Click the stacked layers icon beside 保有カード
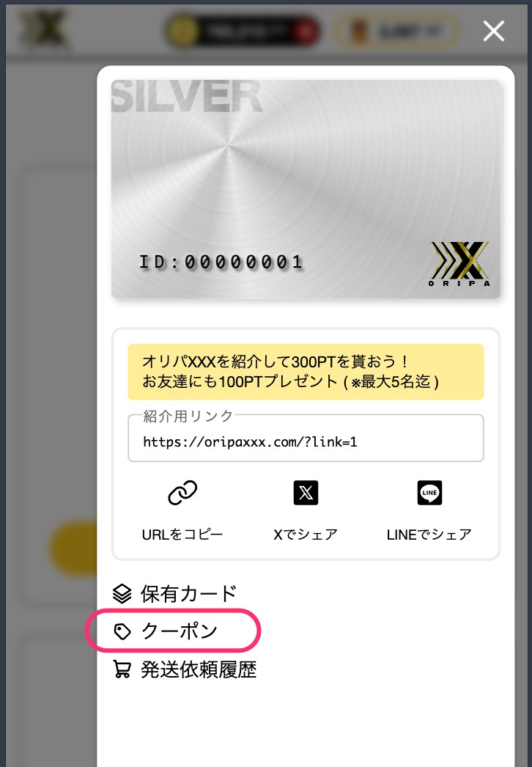 click(x=122, y=594)
